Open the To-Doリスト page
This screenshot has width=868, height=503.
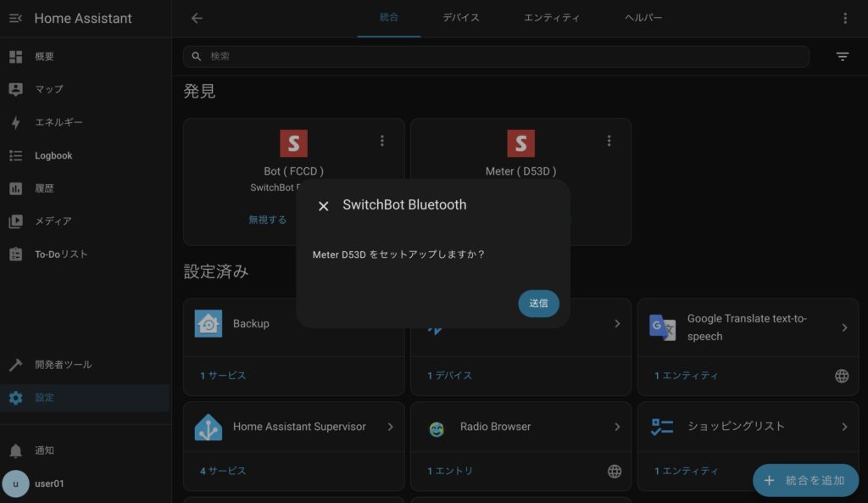85,254
